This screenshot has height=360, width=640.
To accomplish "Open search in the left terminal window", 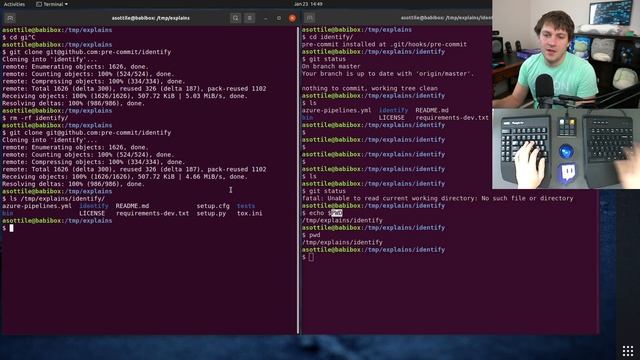I will 236,18.
